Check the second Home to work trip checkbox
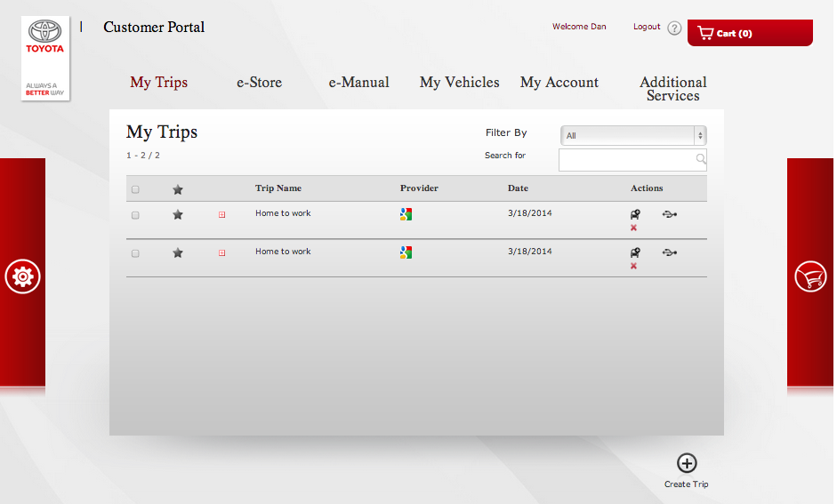The height and width of the screenshot is (504, 837). (135, 253)
